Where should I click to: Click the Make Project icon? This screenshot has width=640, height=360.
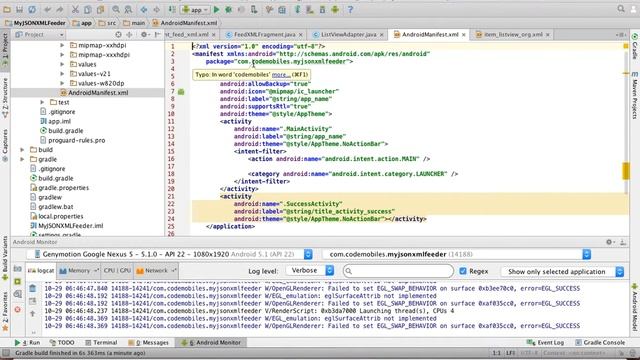click(x=172, y=9)
